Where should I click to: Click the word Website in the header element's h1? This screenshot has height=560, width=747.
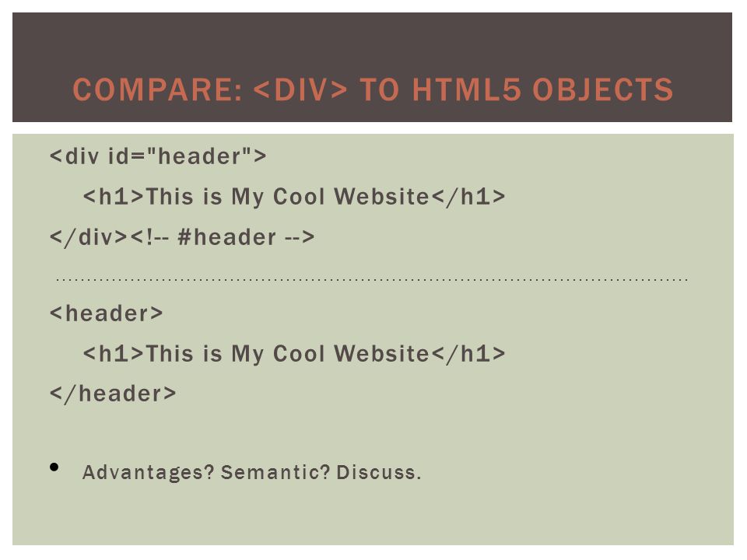(x=381, y=354)
